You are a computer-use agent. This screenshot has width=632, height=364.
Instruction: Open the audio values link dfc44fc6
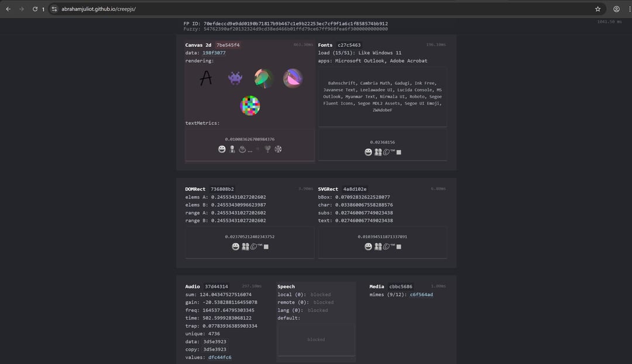coord(219,358)
